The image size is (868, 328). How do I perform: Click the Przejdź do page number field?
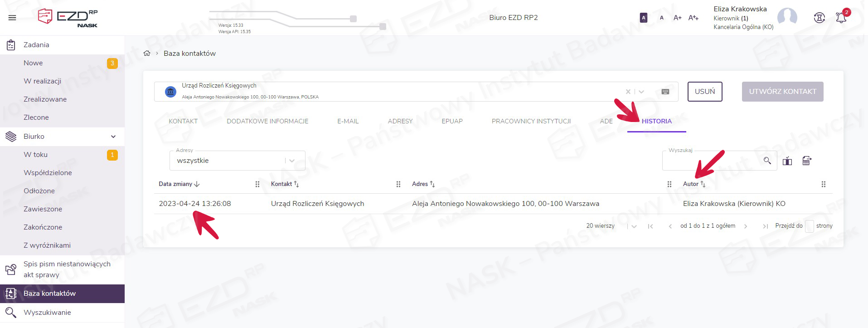809,226
